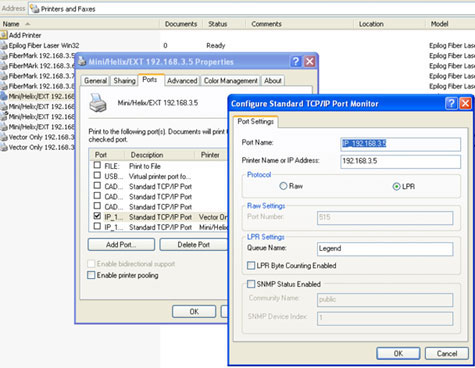Open the Advanced tab
The height and width of the screenshot is (368, 475).
182,81
